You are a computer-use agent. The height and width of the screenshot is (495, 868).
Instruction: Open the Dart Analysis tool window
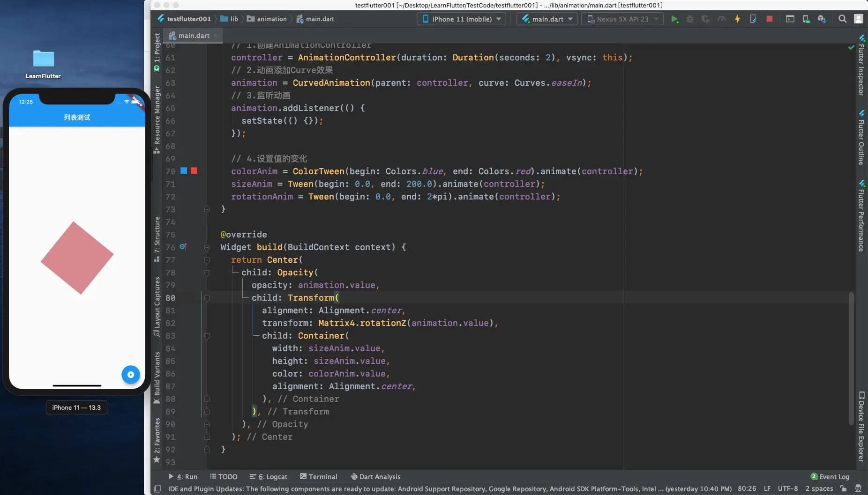375,477
